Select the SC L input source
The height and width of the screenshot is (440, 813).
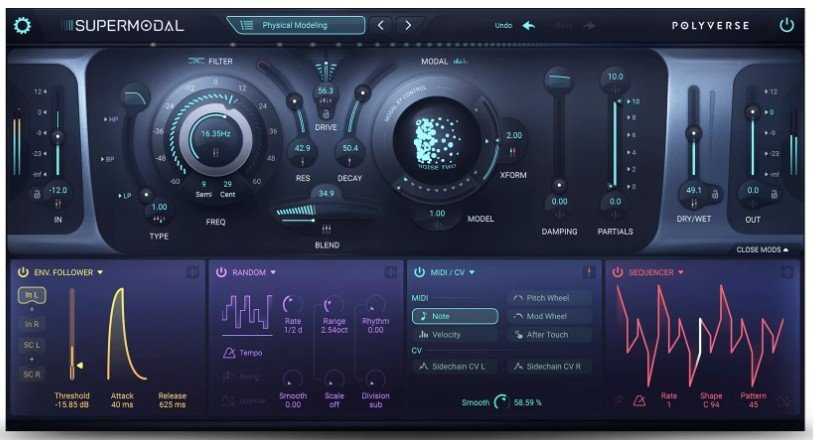[x=32, y=345]
